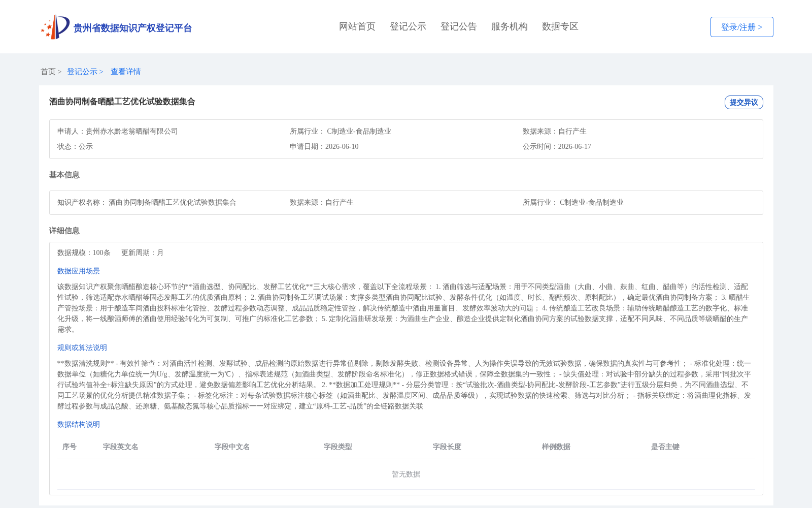This screenshot has width=812, height=508.
Task: Click 序号 column header
Action: pos(70,447)
